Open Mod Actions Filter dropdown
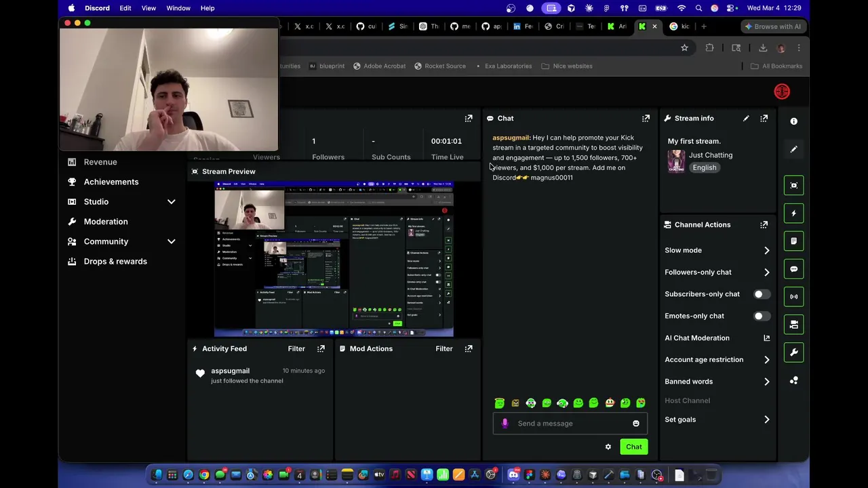This screenshot has height=488, width=868. 444,348
